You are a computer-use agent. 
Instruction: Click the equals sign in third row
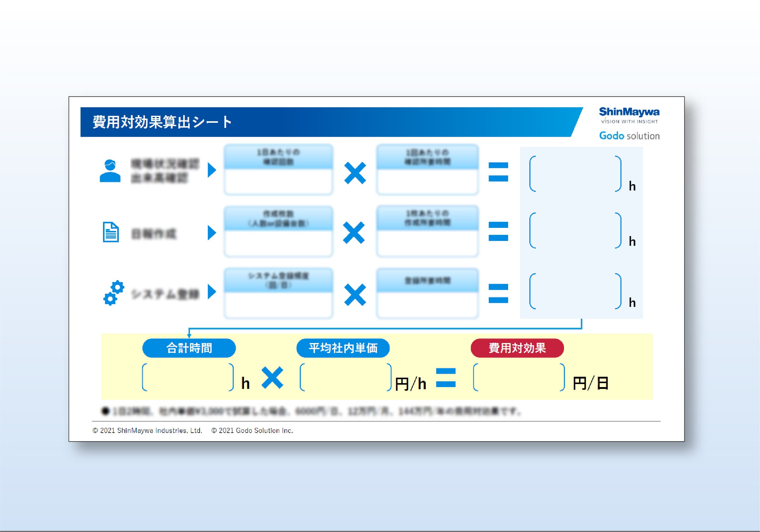click(x=498, y=293)
